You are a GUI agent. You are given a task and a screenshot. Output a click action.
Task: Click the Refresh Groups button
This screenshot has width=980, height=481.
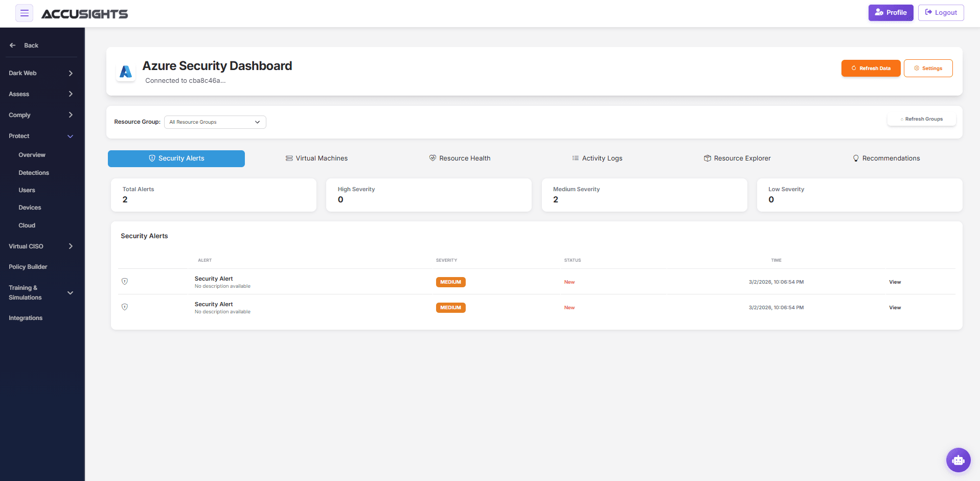pyautogui.click(x=921, y=119)
